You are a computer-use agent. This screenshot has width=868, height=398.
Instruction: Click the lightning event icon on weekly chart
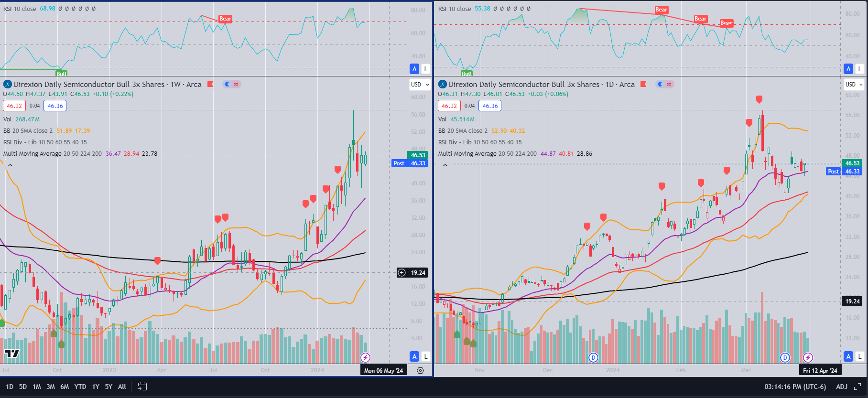click(x=365, y=357)
